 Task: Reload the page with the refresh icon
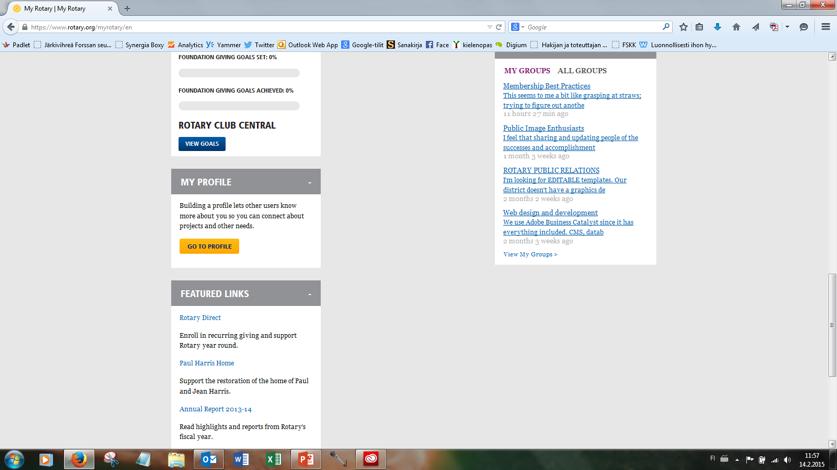[x=499, y=27]
